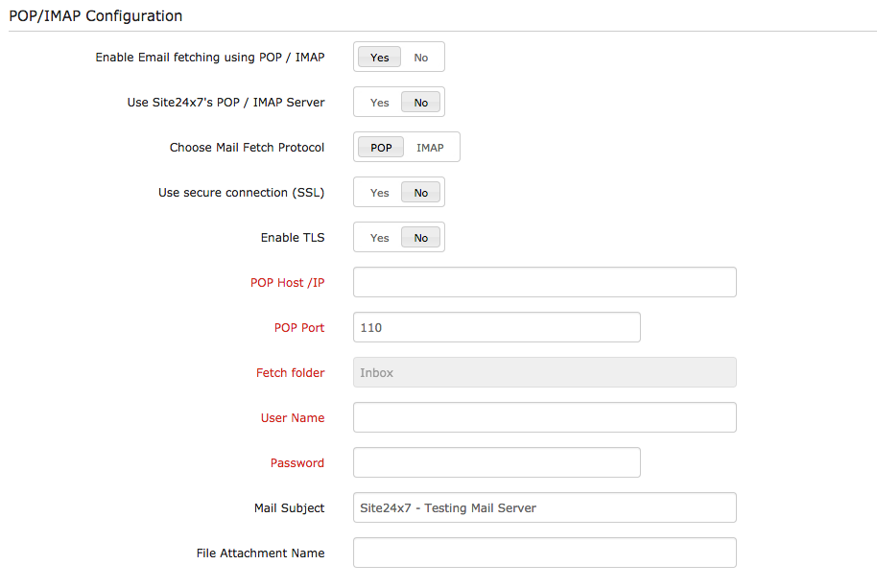The image size is (877, 588).
Task: Focus the POP Port field showing 110
Action: [496, 328]
